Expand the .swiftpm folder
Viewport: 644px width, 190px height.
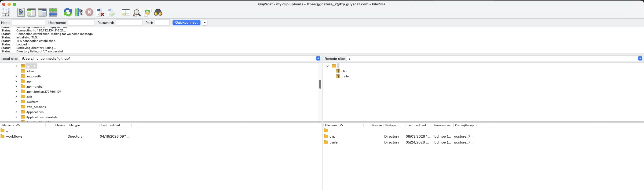pyautogui.click(x=16, y=102)
